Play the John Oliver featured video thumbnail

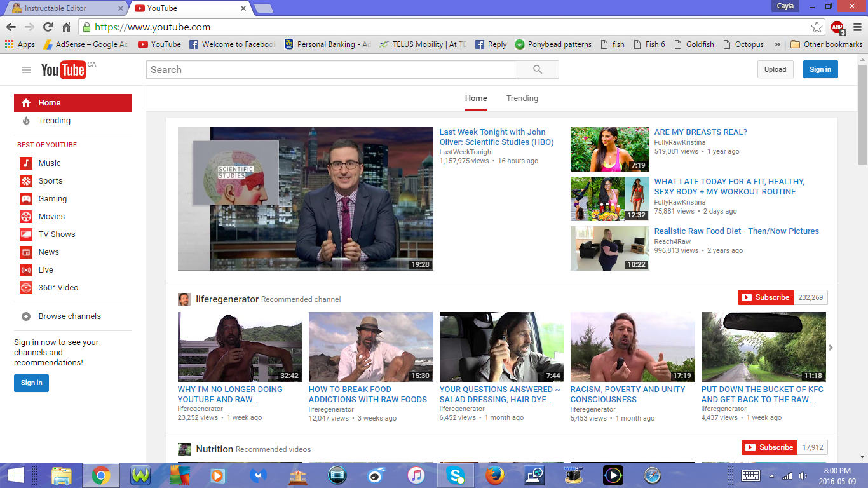point(305,199)
